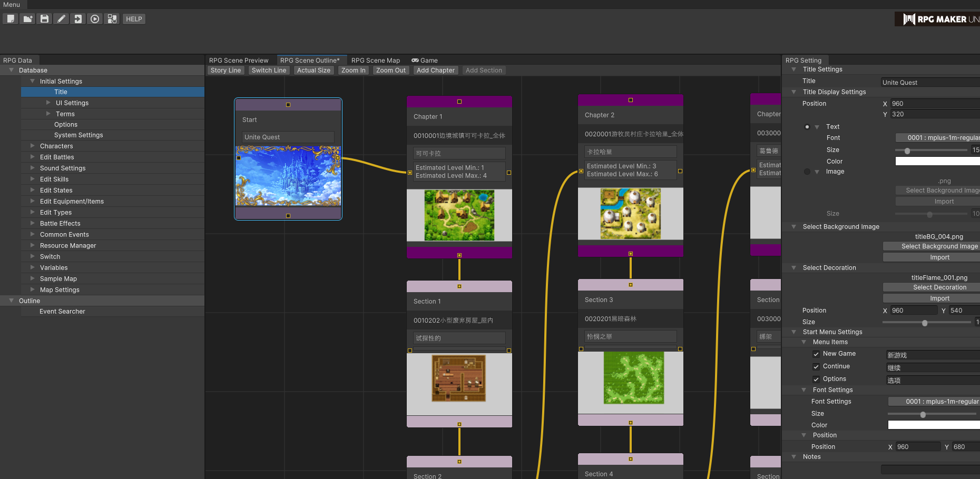Toggle the Continue menu item checkbox
The width and height of the screenshot is (980, 479).
(x=816, y=367)
